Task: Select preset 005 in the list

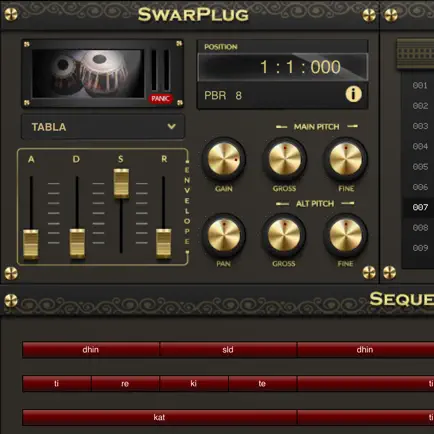Action: point(420,167)
